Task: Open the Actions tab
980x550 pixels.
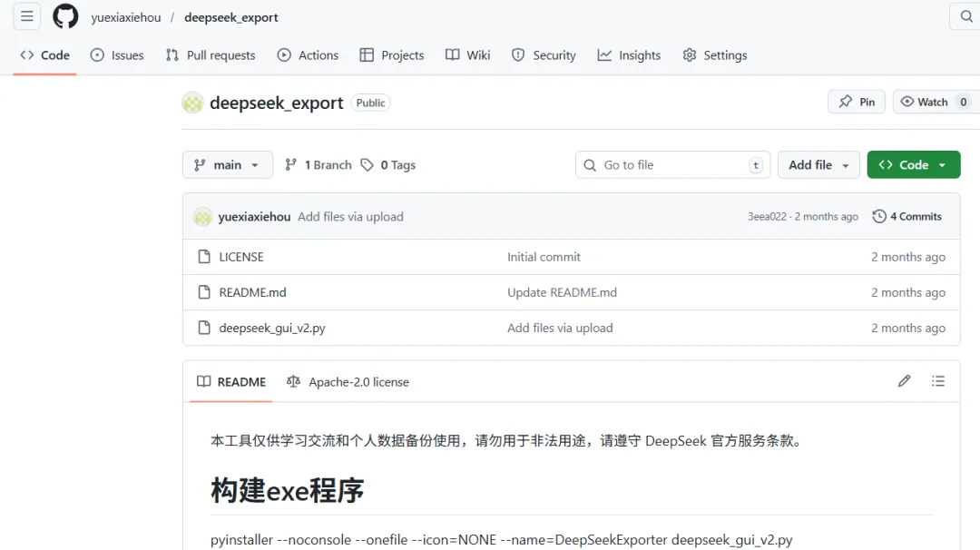Action: click(x=309, y=55)
